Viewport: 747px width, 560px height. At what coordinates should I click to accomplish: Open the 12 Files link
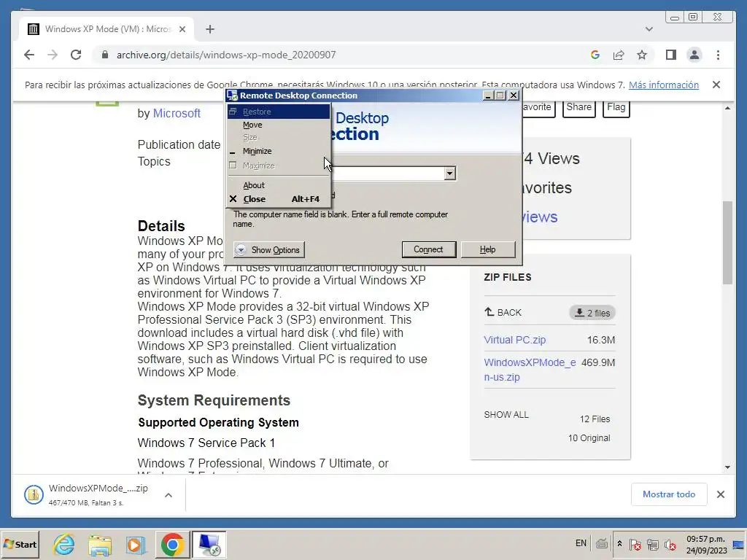pyautogui.click(x=595, y=419)
